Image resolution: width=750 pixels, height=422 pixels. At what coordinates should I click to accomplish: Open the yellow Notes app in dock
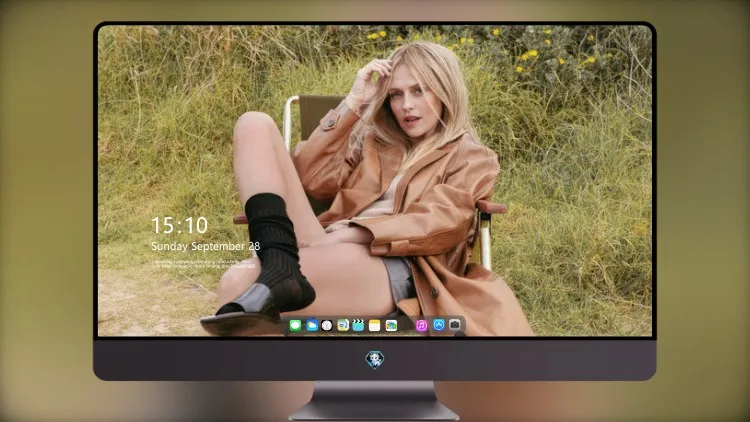(x=375, y=326)
